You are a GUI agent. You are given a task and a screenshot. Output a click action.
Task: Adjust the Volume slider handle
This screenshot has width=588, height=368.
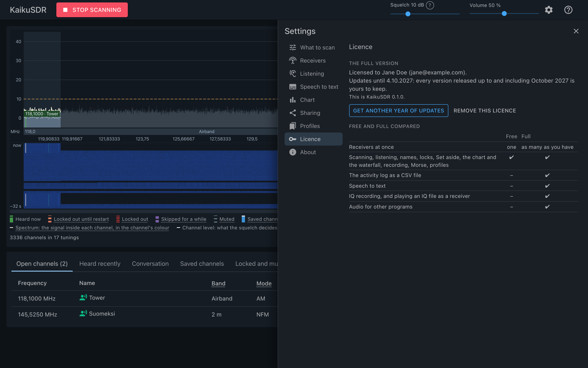pyautogui.click(x=504, y=14)
